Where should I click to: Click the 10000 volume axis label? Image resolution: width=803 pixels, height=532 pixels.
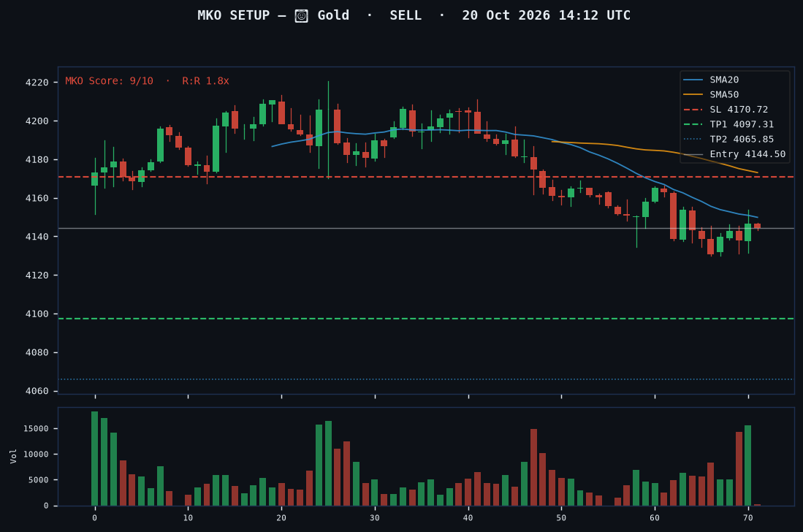click(x=36, y=454)
